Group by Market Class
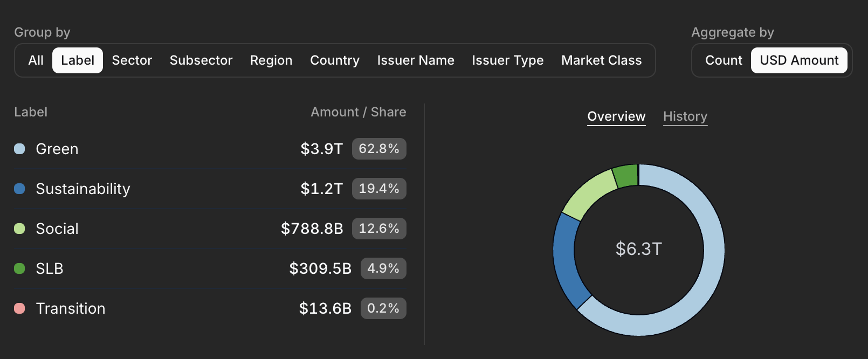This screenshot has width=868, height=359. click(x=602, y=60)
